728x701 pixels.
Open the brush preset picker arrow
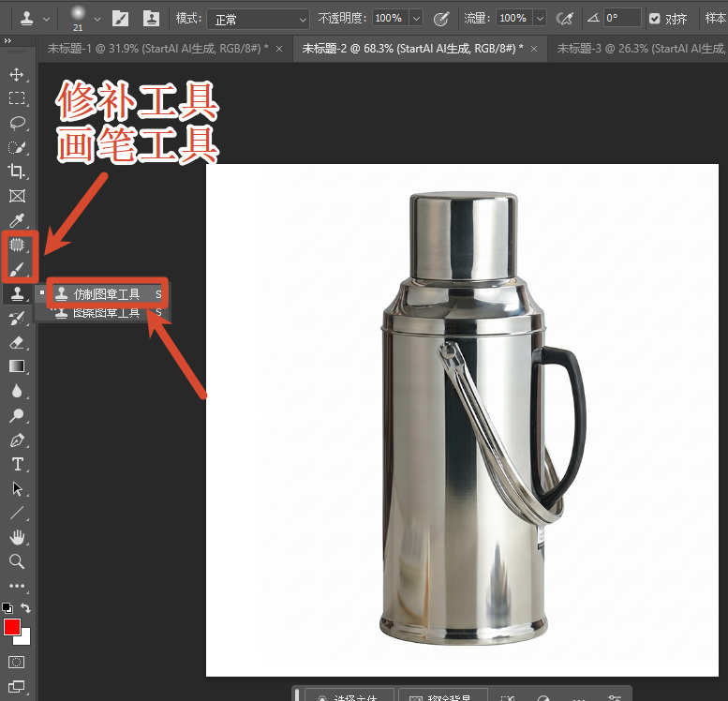coord(97,19)
